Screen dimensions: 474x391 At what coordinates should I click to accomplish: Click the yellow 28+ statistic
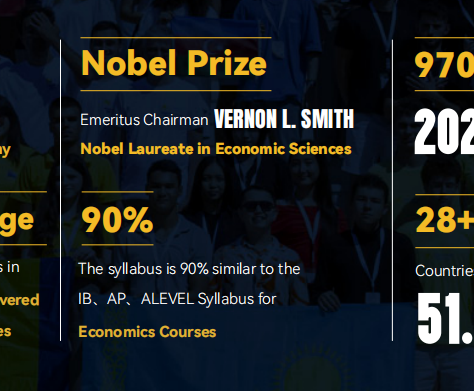point(445,220)
